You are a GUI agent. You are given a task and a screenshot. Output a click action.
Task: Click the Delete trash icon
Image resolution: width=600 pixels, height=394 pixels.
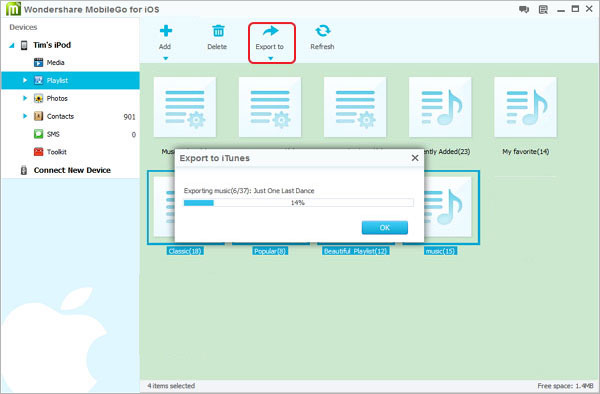218,31
